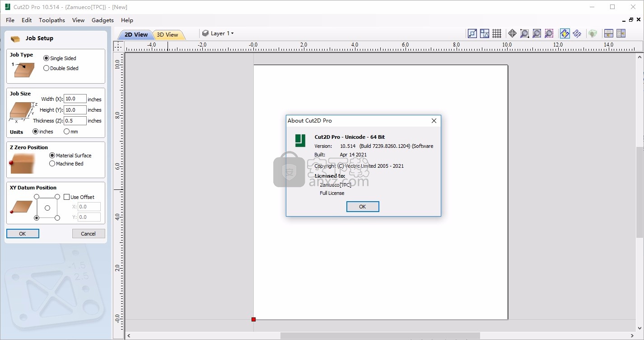
Task: Click the Job Size dimension illustration
Action: (x=23, y=112)
